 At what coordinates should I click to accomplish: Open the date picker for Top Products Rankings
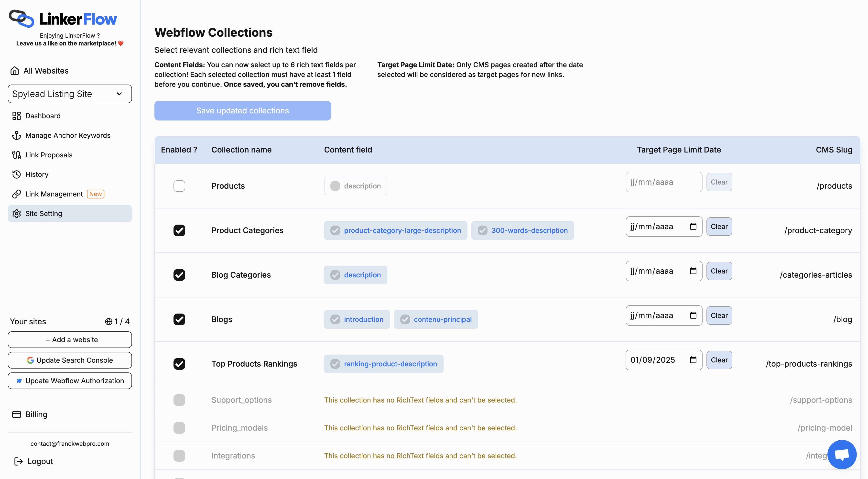[x=693, y=360]
